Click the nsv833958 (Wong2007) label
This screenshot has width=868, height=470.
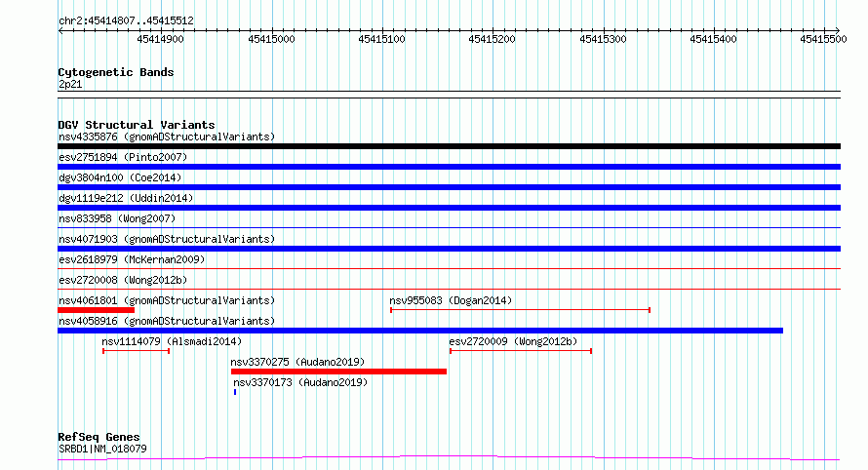point(117,218)
